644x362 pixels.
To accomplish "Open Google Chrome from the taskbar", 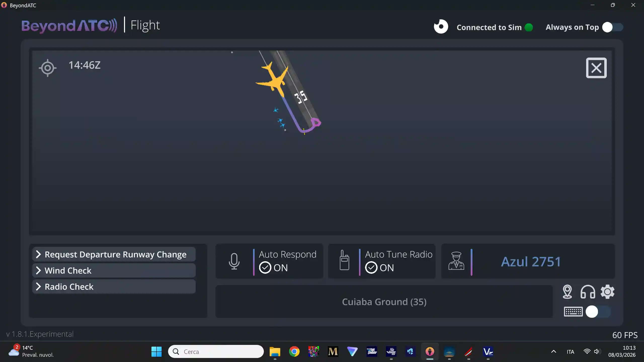I will click(x=294, y=351).
